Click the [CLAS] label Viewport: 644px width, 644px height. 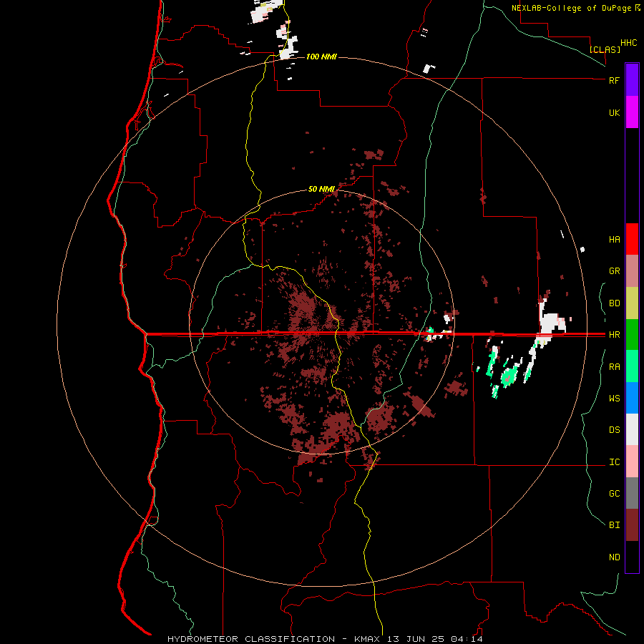(x=605, y=49)
